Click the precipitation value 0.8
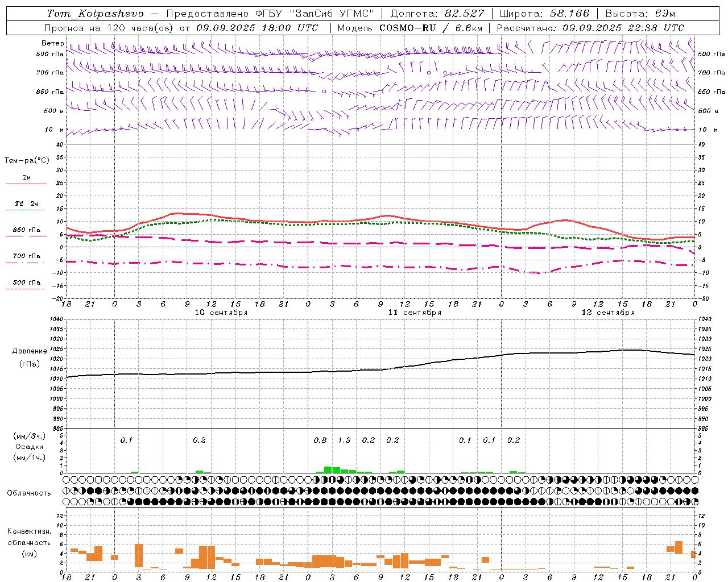 click(x=320, y=440)
